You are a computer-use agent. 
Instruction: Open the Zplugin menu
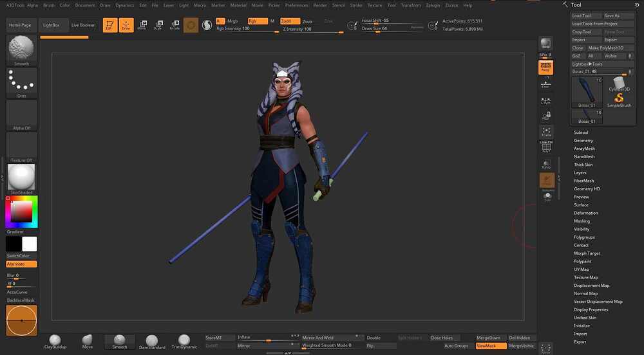[x=433, y=5]
